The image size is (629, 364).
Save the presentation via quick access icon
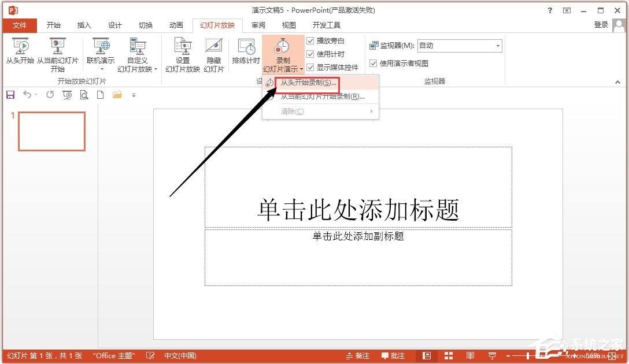point(10,95)
